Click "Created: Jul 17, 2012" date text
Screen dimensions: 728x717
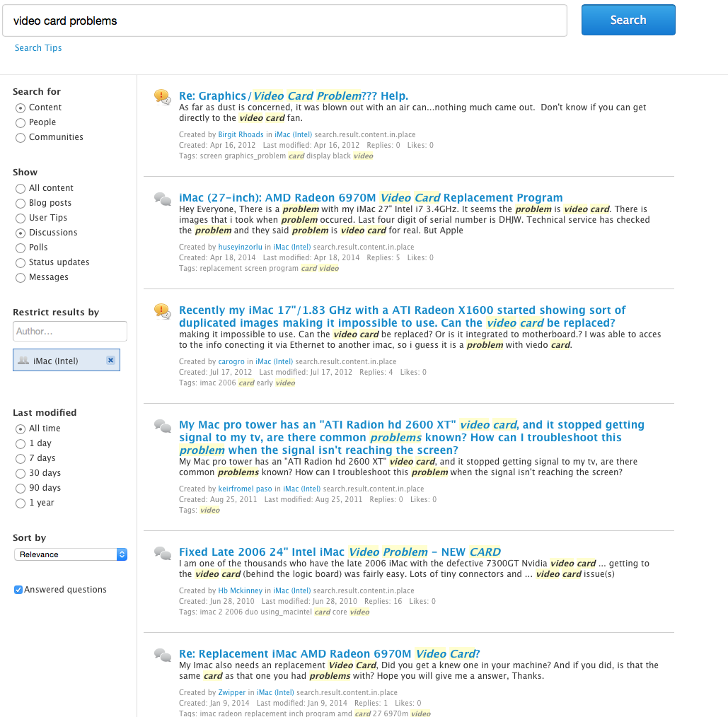pyautogui.click(x=215, y=372)
